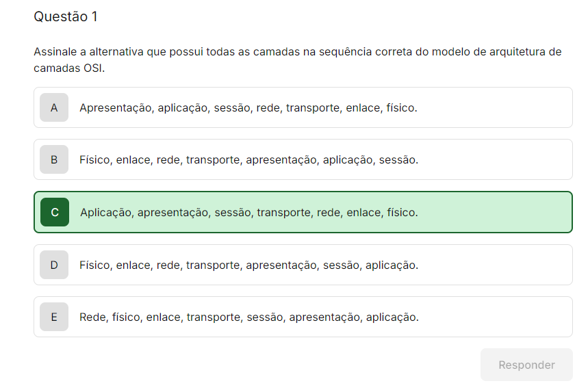Select answer text ending "apresentação, sessão, aplicação."
Image resolution: width=588 pixels, height=392 pixels.
pyautogui.click(x=248, y=265)
